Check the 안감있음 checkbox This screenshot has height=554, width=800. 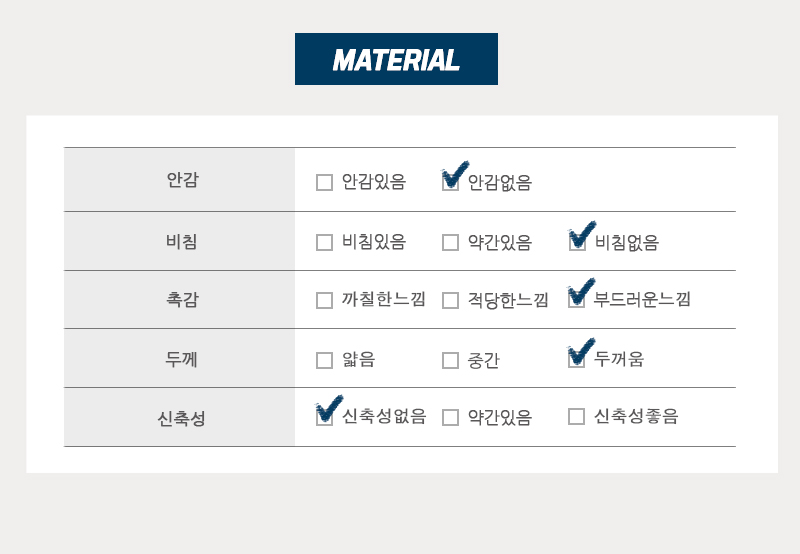tap(324, 182)
